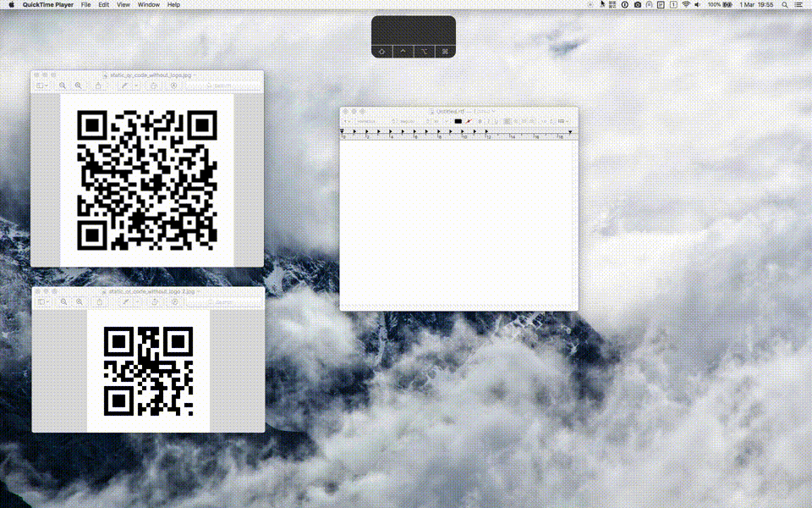This screenshot has width=812, height=508.
Task: Align text right in TextEdit
Action: (524, 121)
